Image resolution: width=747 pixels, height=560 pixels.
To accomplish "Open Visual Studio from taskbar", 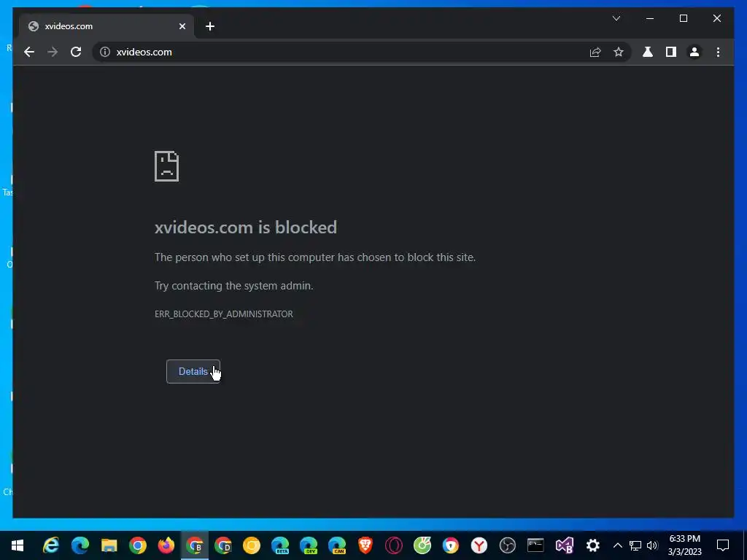I will coord(565,545).
